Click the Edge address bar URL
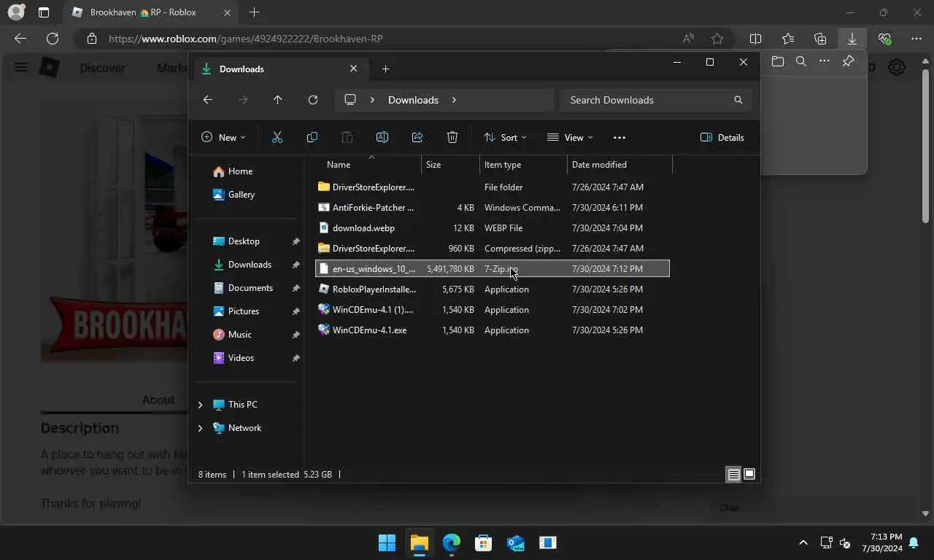 [246, 39]
